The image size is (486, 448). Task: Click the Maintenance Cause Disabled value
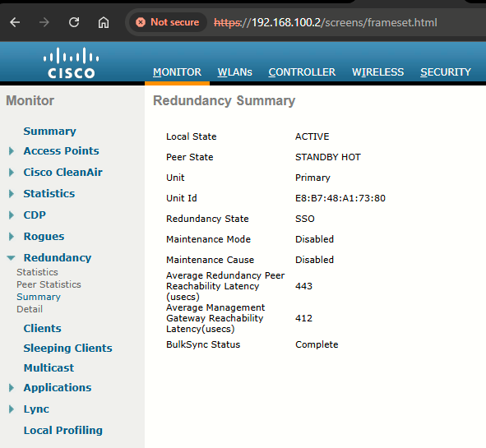pyautogui.click(x=315, y=260)
